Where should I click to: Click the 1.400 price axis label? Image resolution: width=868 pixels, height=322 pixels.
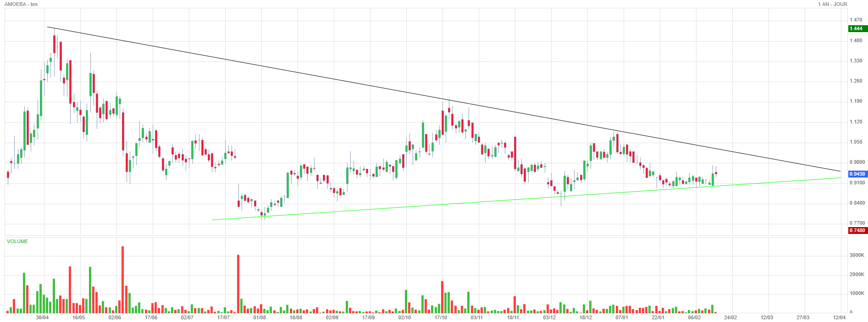[856, 40]
